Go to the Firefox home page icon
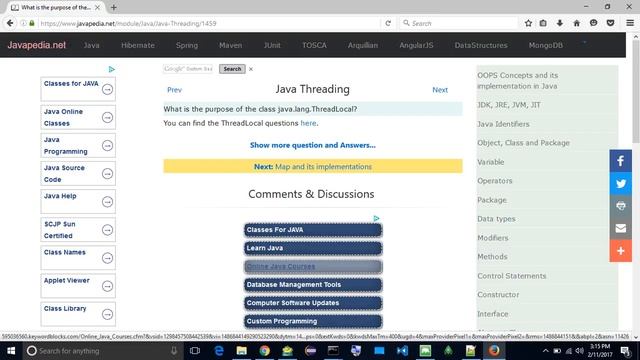 point(576,23)
